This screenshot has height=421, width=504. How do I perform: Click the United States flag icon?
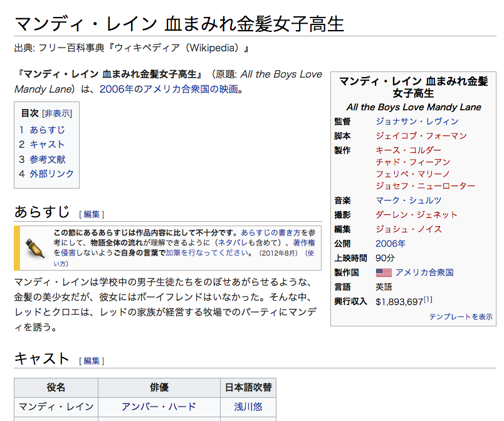click(384, 273)
